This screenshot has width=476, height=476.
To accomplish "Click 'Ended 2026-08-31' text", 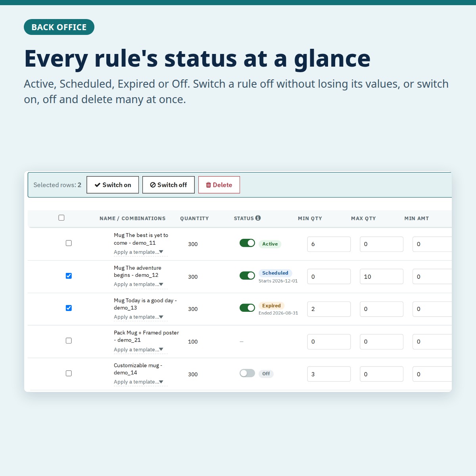I will tap(278, 313).
